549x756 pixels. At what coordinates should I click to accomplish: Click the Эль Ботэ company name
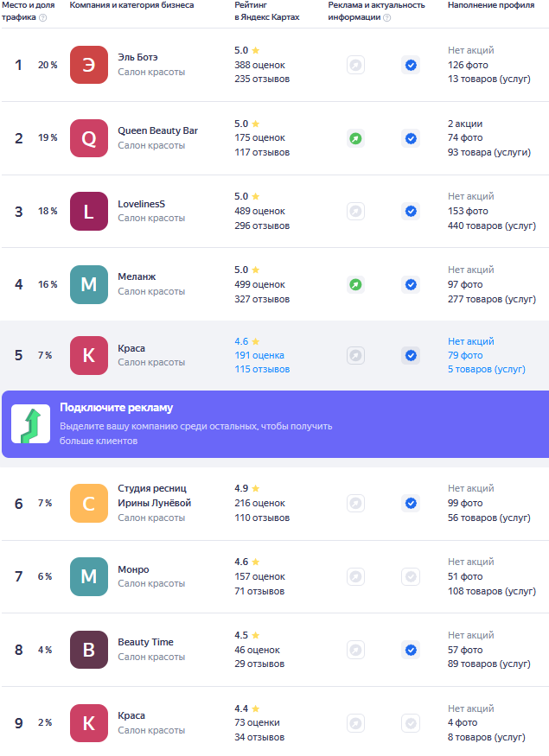137,57
